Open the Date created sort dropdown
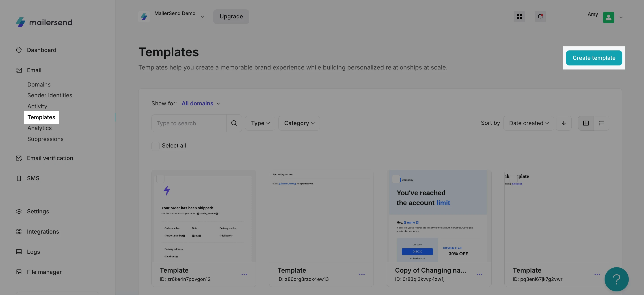The width and height of the screenshot is (644, 295). [529, 123]
